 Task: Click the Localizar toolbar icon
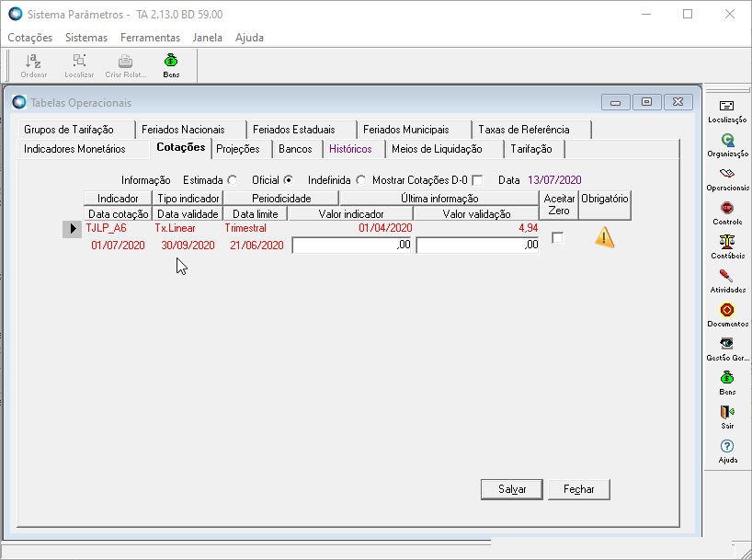(79, 65)
